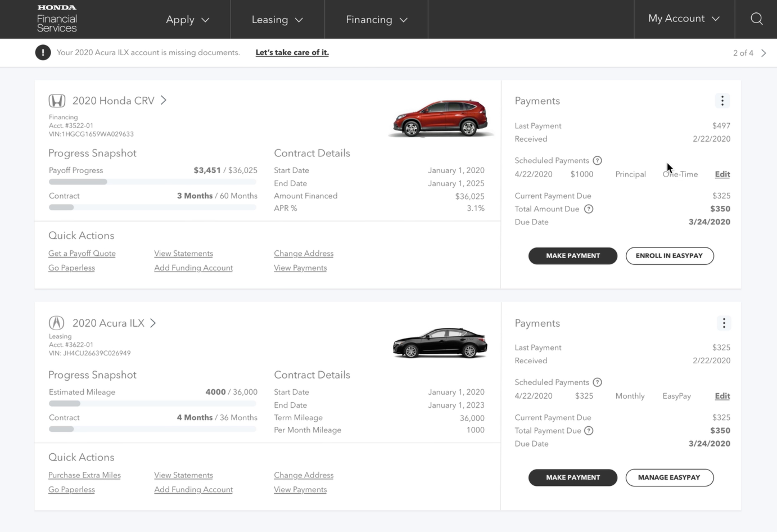
Task: Click 'Let's take care of it' link
Action: [x=292, y=52]
